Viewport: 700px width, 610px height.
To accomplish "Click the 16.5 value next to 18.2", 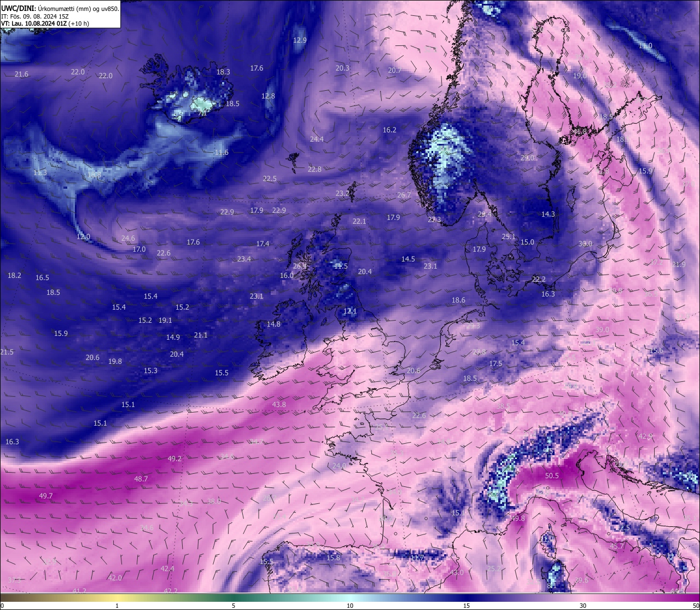I will tap(42, 277).
